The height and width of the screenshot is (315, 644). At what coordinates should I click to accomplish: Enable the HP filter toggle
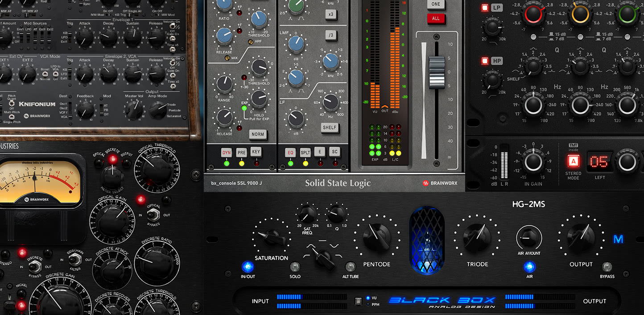[485, 61]
